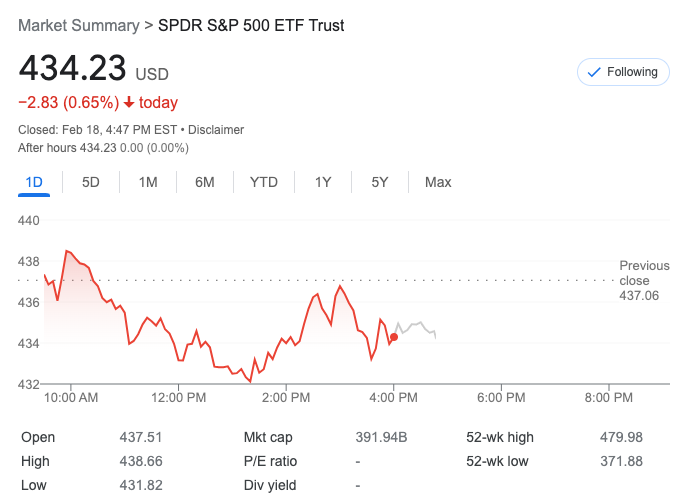Screen dimensions: 692x504
Task: Open the 6M chart range
Action: [205, 182]
